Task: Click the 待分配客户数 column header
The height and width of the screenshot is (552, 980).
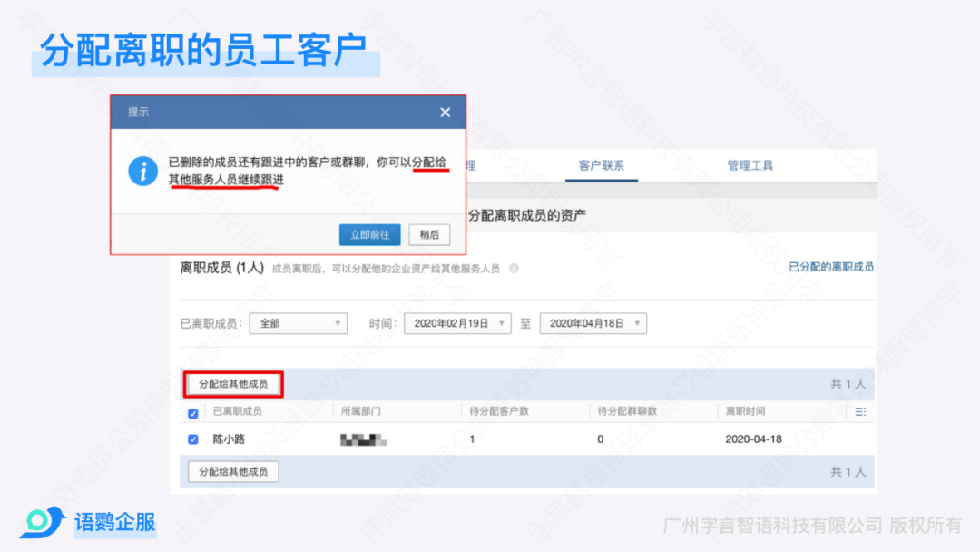Action: point(498,412)
